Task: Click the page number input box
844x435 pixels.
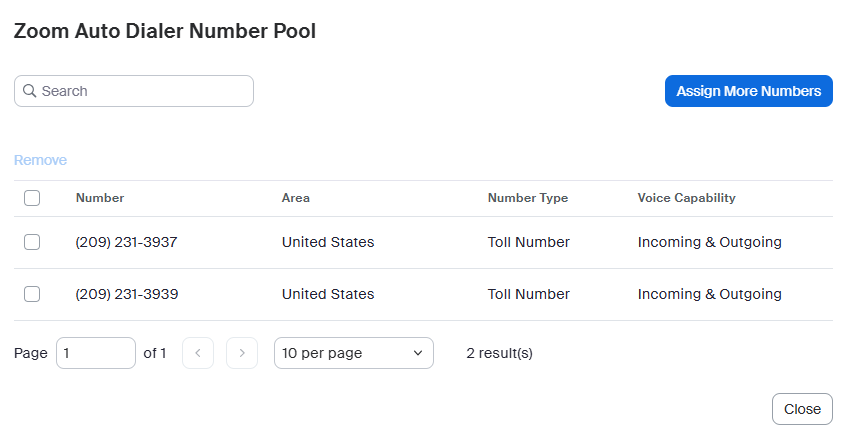Action: point(95,353)
